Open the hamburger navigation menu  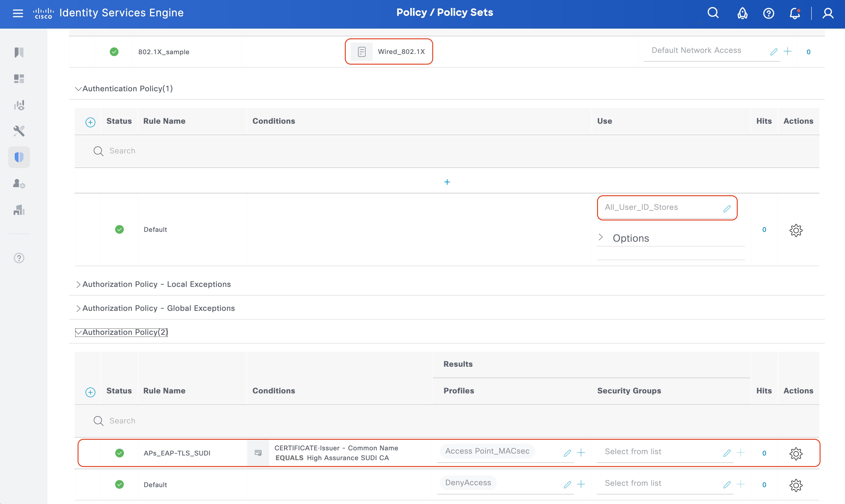(18, 13)
